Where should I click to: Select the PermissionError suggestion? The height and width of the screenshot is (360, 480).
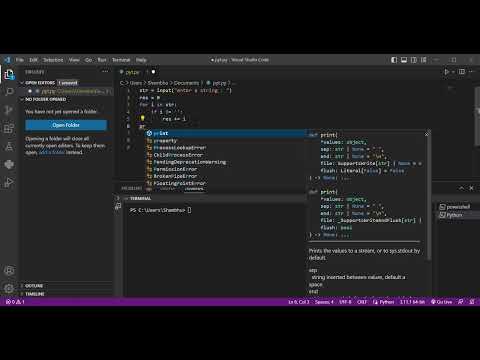pos(225,169)
